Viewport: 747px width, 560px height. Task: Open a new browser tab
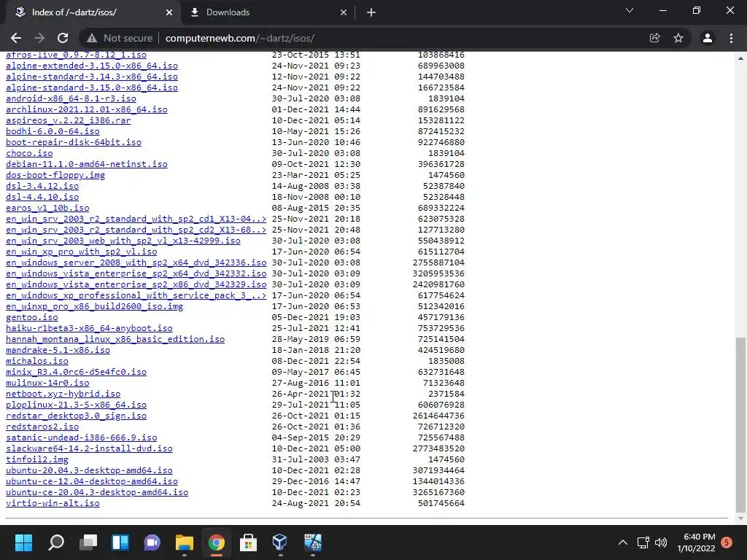[371, 13]
